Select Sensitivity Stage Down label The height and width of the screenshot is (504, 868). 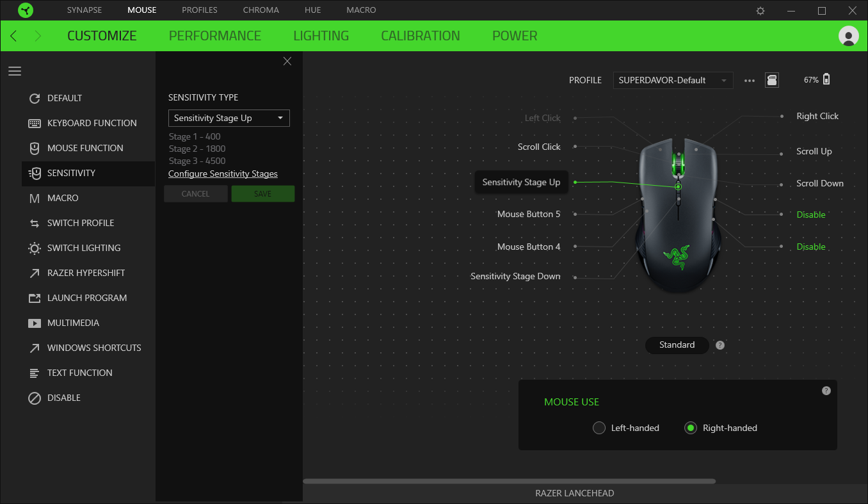coord(515,276)
